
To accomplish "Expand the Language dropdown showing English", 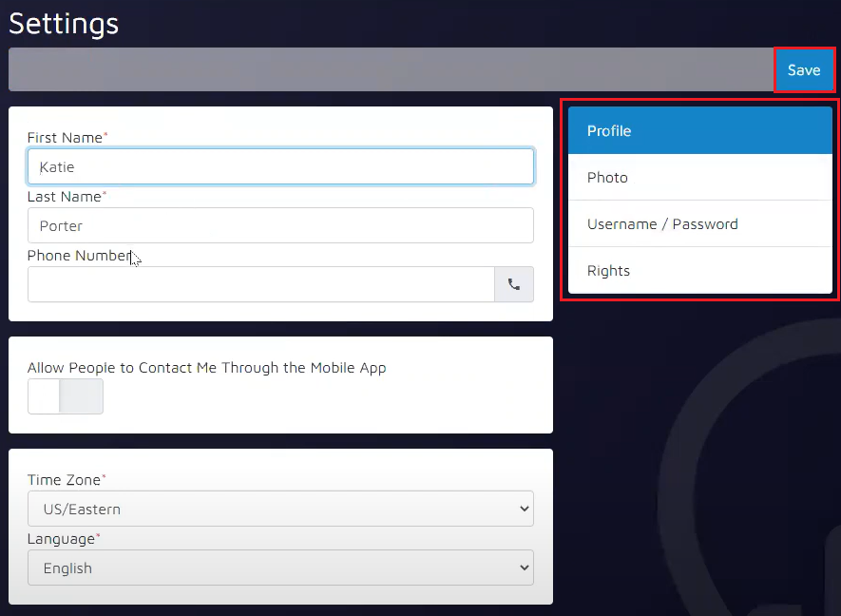I will (280, 568).
